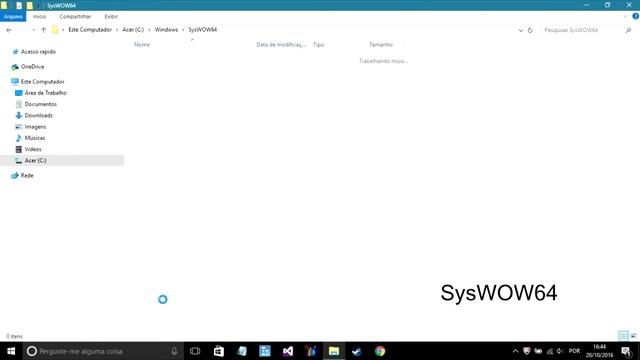Sort by the Tamanho column
Image resolution: width=640 pixels, height=360 pixels.
(x=381, y=44)
